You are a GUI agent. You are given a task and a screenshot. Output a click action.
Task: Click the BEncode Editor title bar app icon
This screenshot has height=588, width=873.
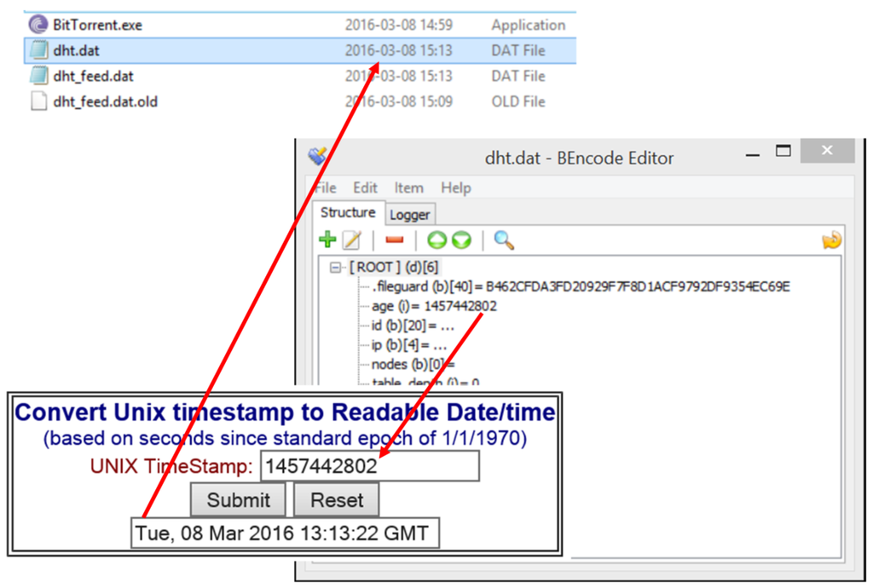318,157
